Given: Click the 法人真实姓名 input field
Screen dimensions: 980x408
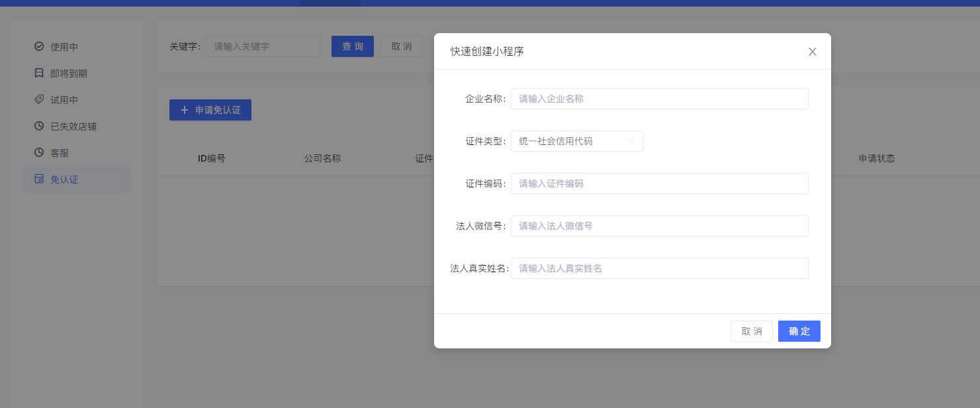Looking at the screenshot, I should (659, 268).
